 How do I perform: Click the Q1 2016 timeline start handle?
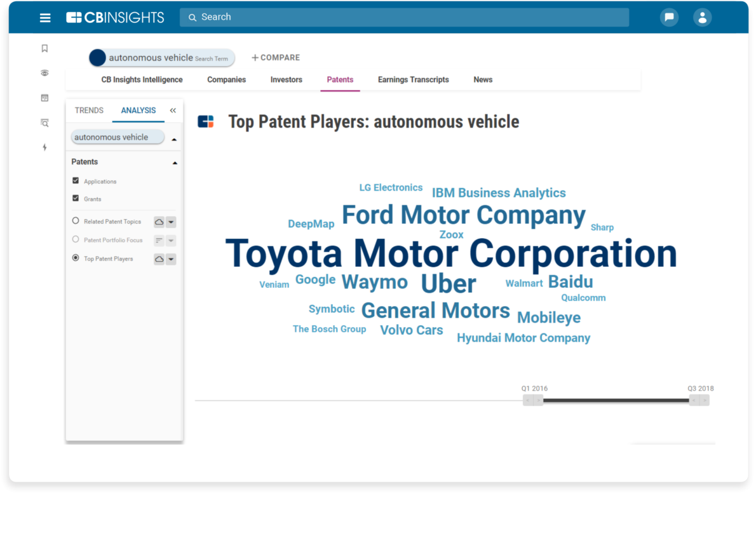click(x=533, y=400)
